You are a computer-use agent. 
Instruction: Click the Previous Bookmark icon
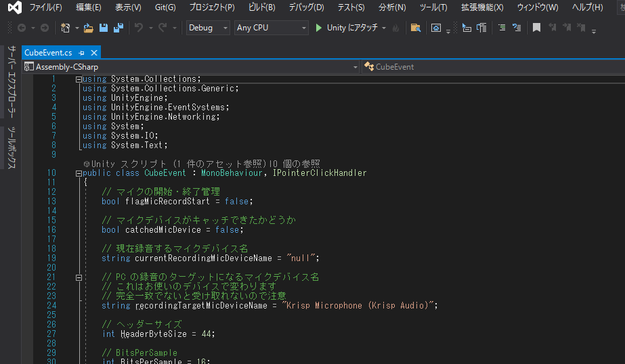pos(552,28)
